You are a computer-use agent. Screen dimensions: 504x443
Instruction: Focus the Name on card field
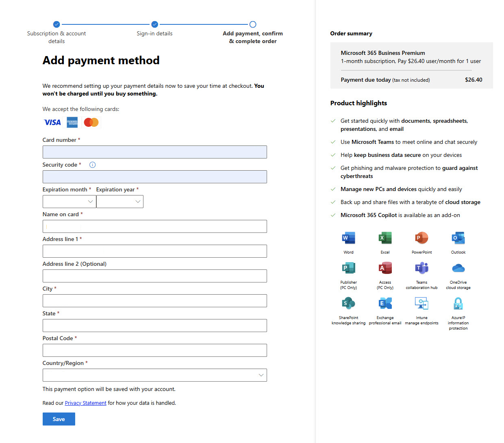tap(154, 226)
